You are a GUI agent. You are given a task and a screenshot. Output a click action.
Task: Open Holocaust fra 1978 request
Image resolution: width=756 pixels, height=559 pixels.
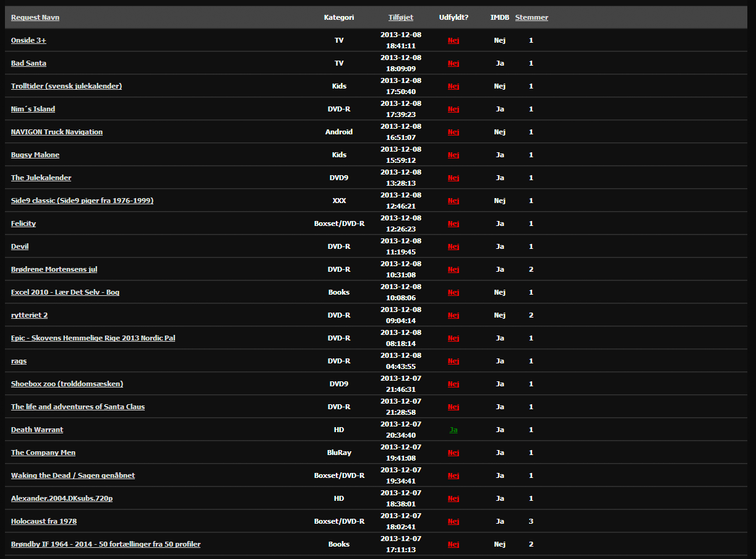(44, 521)
